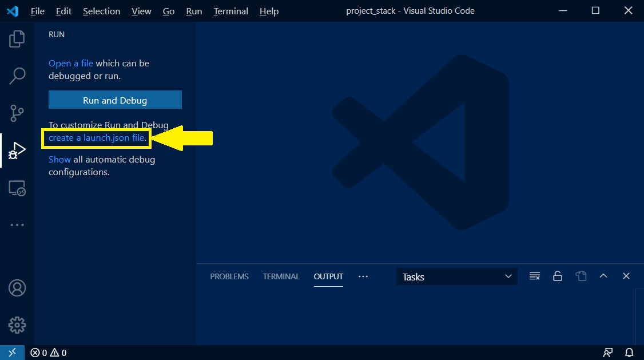Screen dimensions: 644x360
Task: Open the Explorer view in activity bar
Action: point(17,39)
